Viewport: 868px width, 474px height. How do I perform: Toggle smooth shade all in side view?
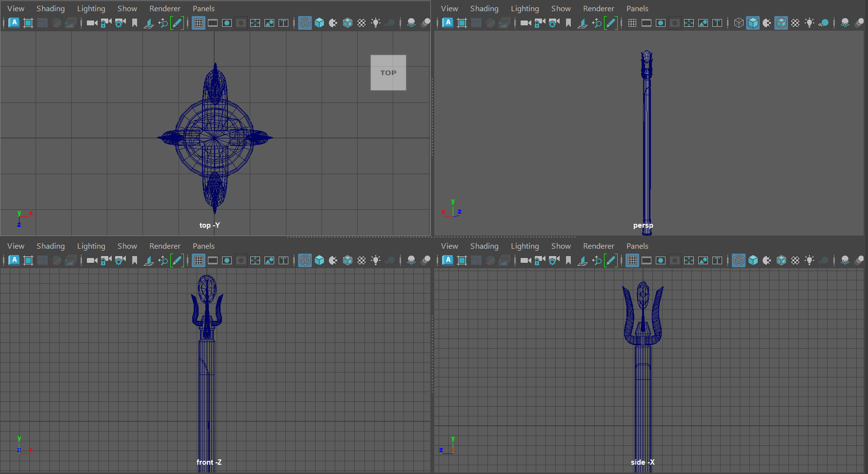[753, 260]
